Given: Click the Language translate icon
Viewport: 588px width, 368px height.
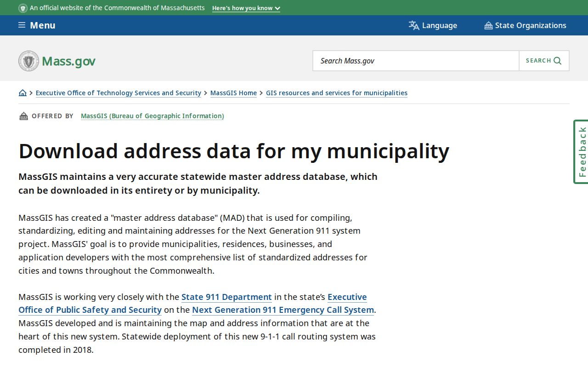Looking at the screenshot, I should coord(414,25).
